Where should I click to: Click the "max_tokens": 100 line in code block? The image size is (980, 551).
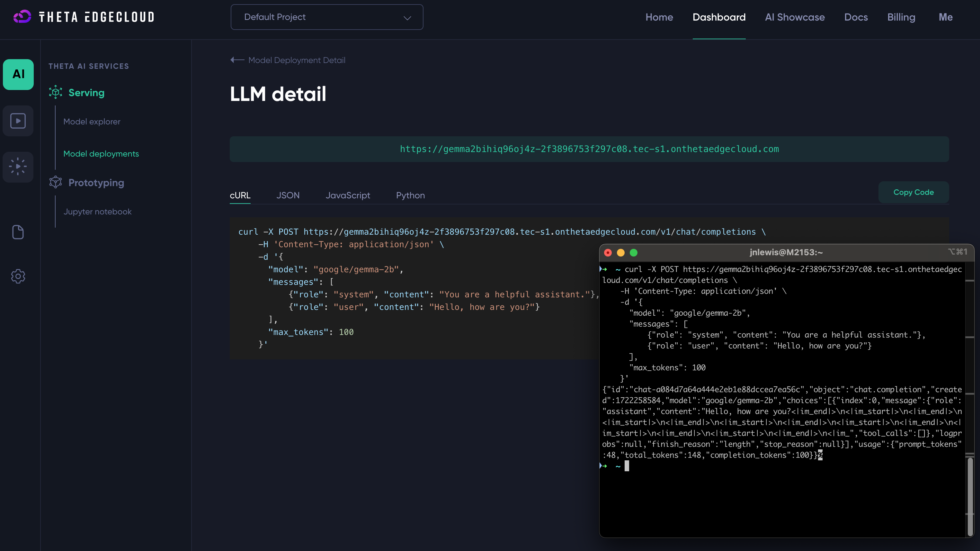pos(311,332)
